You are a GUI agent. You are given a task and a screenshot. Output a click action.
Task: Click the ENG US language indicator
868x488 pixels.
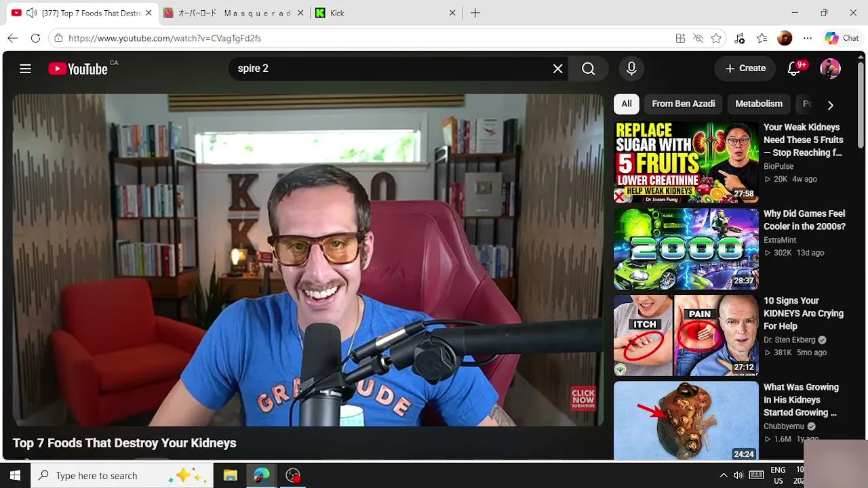click(x=778, y=475)
